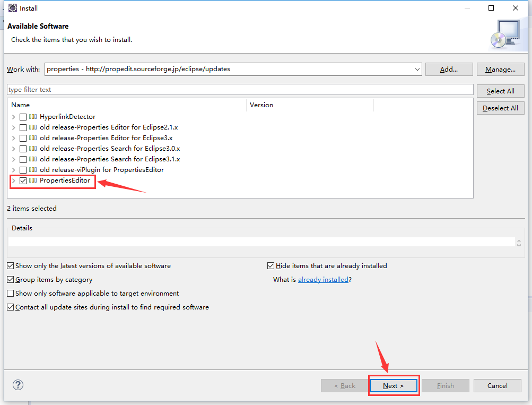
Task: Click the Details text area
Action: click(x=261, y=242)
